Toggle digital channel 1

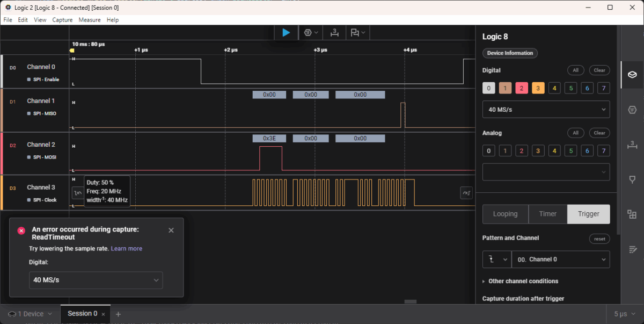coord(505,88)
